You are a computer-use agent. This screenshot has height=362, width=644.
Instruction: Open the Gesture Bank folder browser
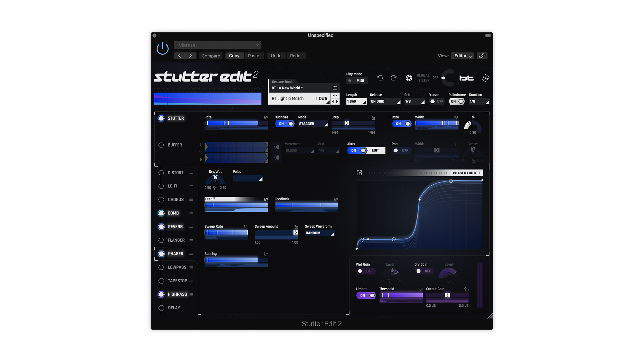pos(335,88)
